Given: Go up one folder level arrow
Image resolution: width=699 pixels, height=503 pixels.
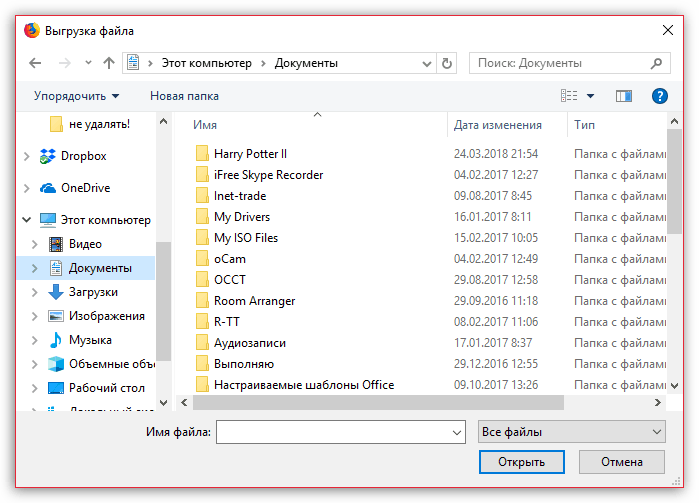Looking at the screenshot, I should point(109,63).
